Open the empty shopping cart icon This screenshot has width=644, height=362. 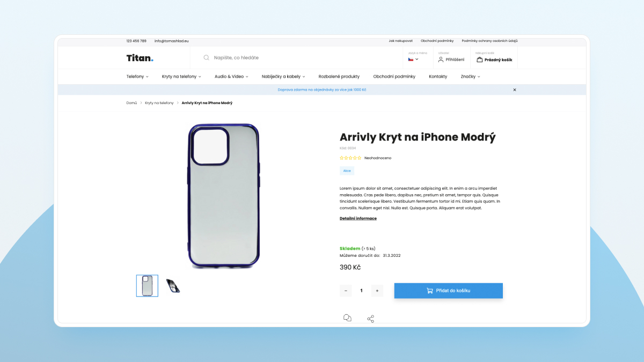click(x=480, y=60)
